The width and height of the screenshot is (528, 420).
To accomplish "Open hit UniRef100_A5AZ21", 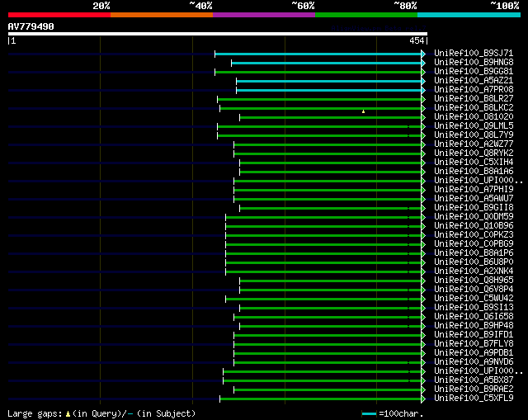I will tap(474, 81).
